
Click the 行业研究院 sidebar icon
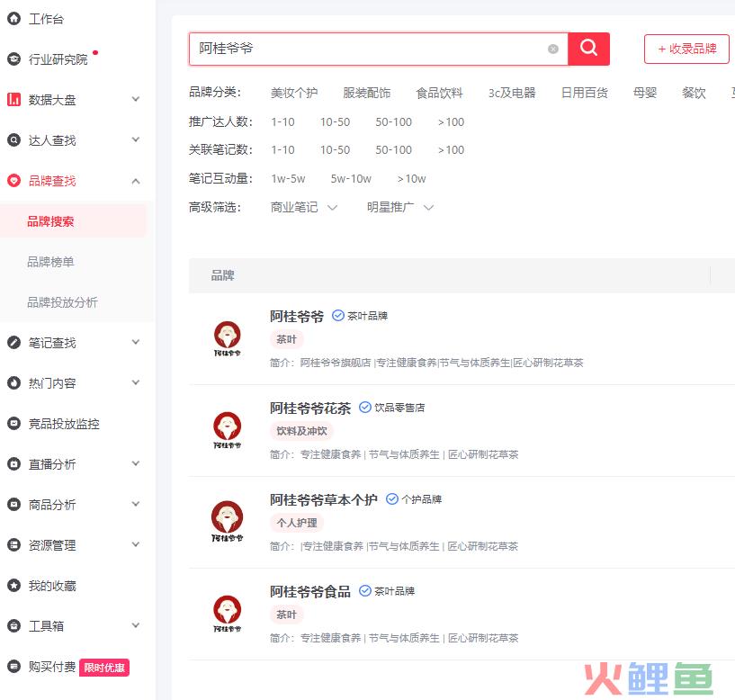[14, 58]
